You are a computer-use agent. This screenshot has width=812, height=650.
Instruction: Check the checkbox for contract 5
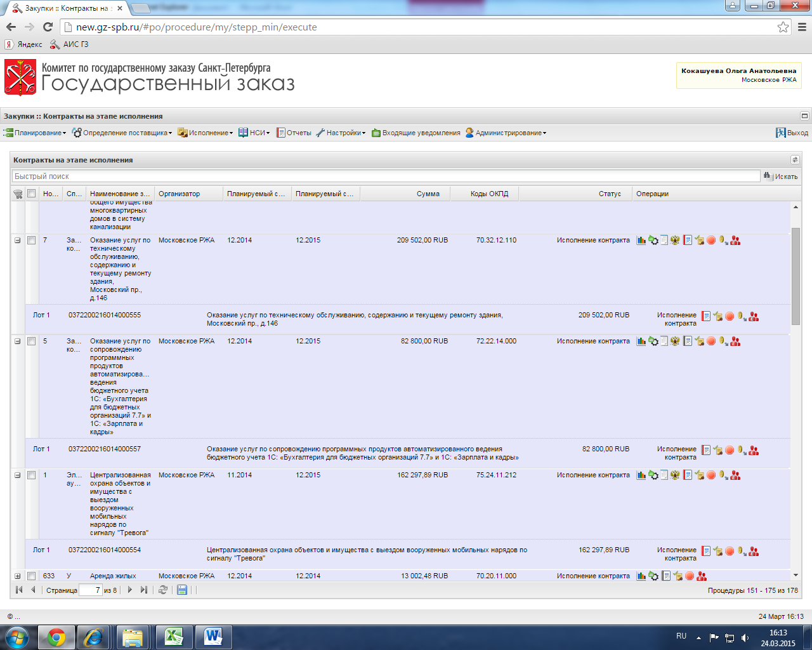(x=31, y=342)
